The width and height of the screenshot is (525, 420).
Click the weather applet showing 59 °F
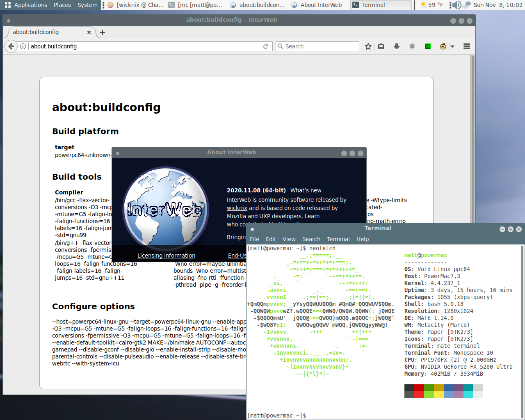click(431, 5)
